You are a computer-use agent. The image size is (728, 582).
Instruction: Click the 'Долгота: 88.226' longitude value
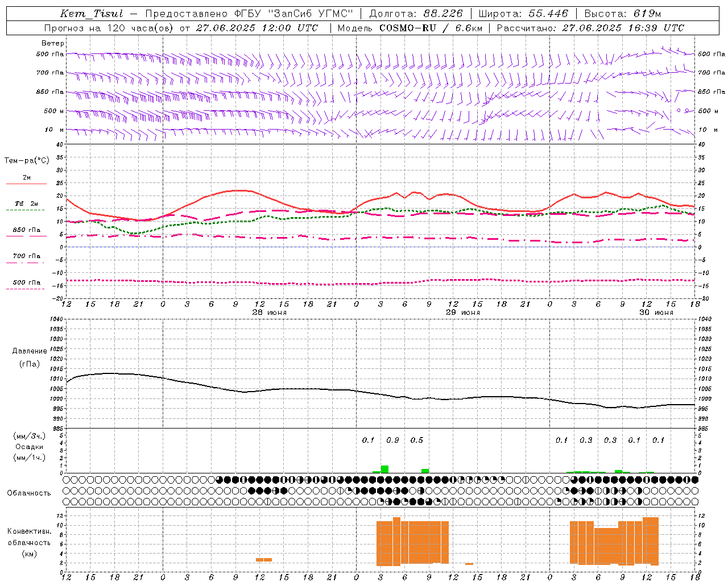(416, 14)
